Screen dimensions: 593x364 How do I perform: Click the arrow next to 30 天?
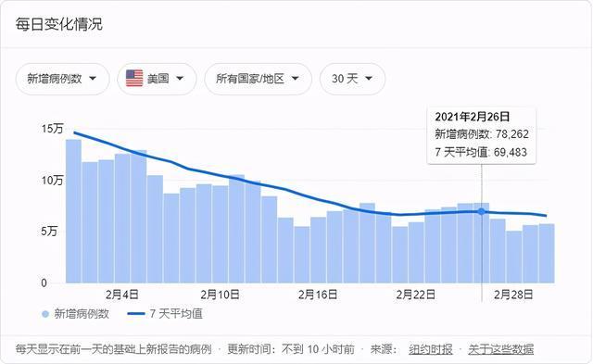coord(369,78)
